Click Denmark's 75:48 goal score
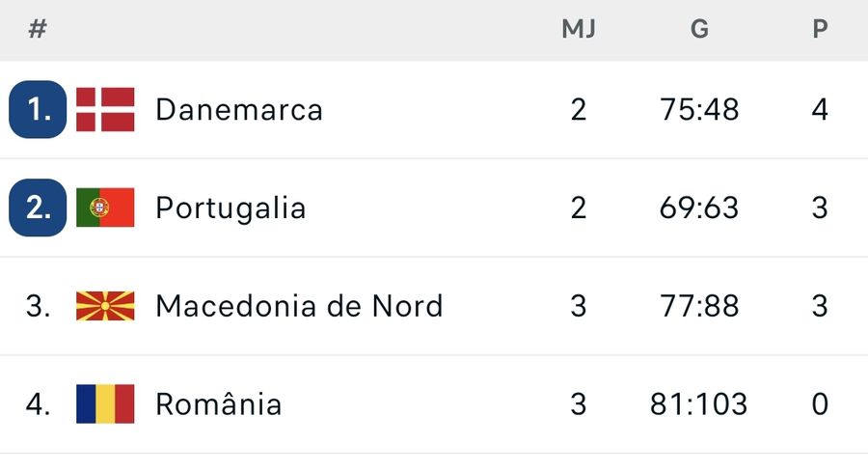Screen dimensions: 868x471 [699, 110]
